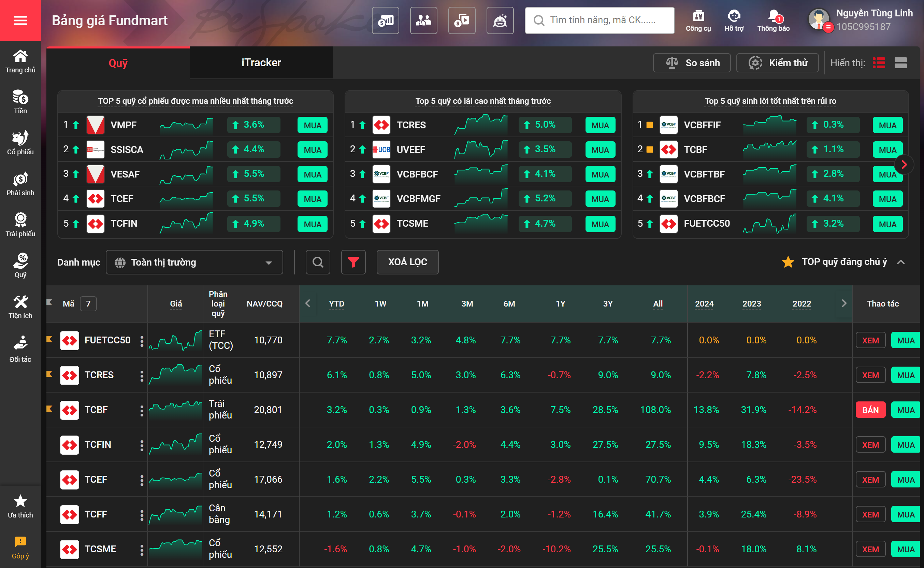Open Phái sinh section in sidebar
This screenshot has height=568, width=924.
pos(20,184)
